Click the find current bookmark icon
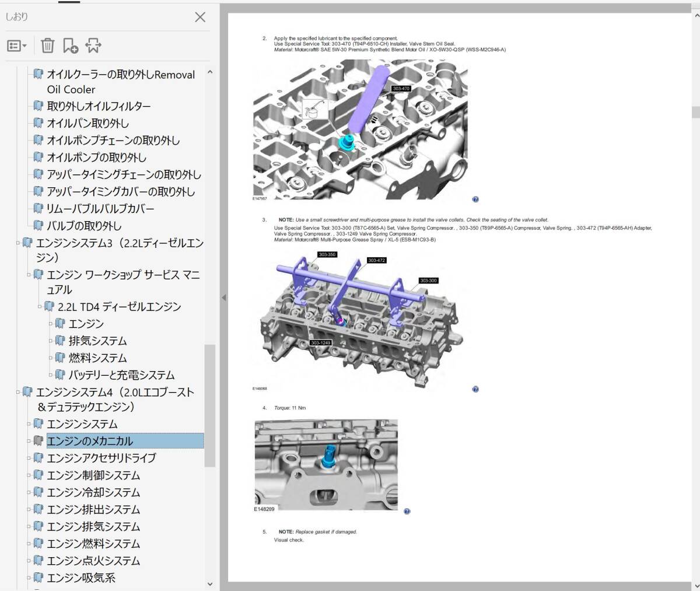This screenshot has height=591, width=700. click(x=93, y=46)
